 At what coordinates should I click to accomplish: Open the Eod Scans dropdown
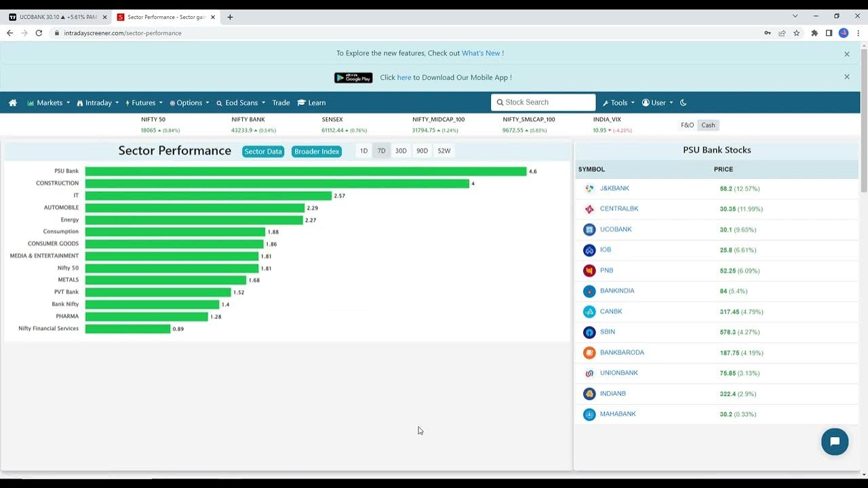pyautogui.click(x=241, y=103)
